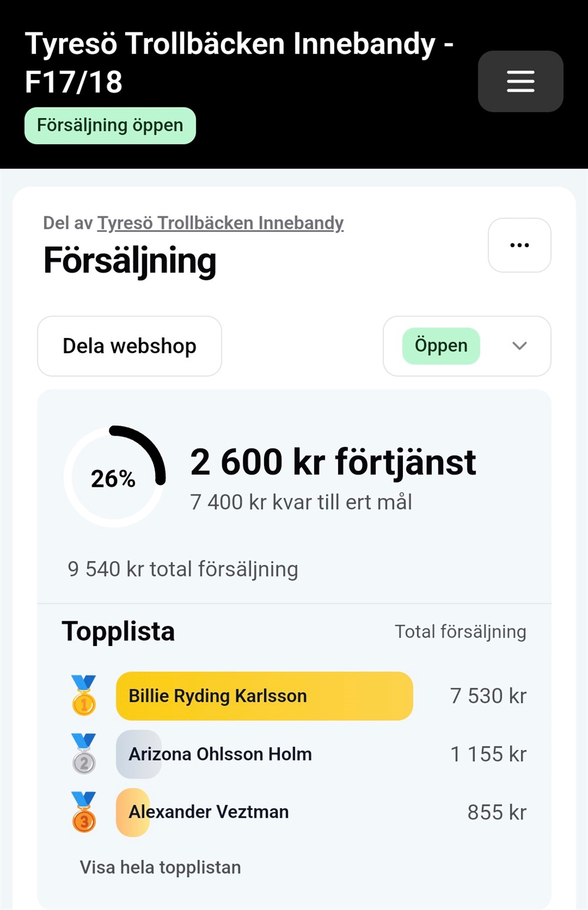Click the Total försäljning column header
This screenshot has height=910, width=588.
460,631
